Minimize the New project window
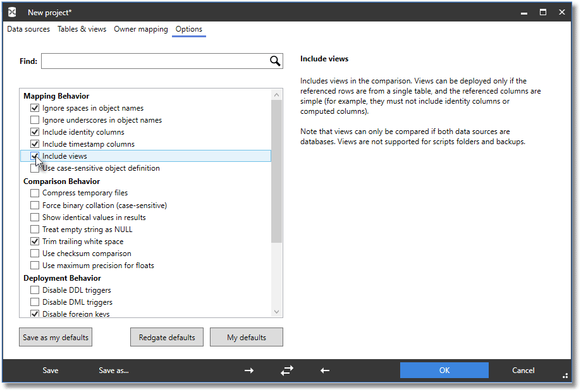Viewport: 581px width, 392px height. (524, 13)
